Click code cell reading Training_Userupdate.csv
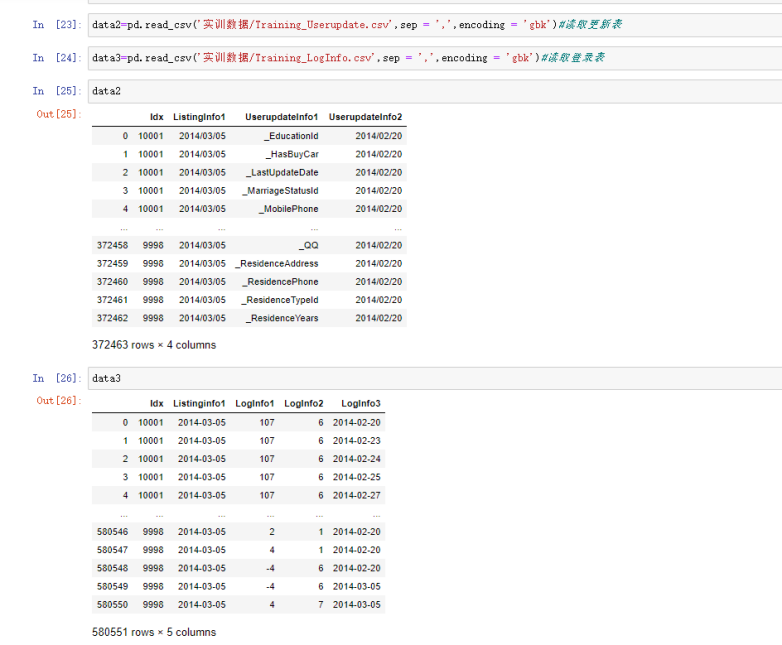Viewport: 782px width, 645px height. click(435, 25)
